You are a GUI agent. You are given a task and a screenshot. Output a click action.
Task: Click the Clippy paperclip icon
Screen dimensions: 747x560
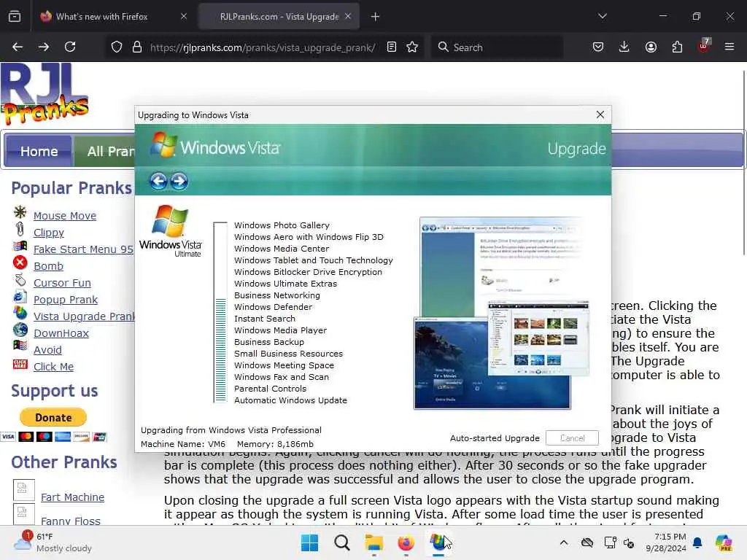(20, 229)
